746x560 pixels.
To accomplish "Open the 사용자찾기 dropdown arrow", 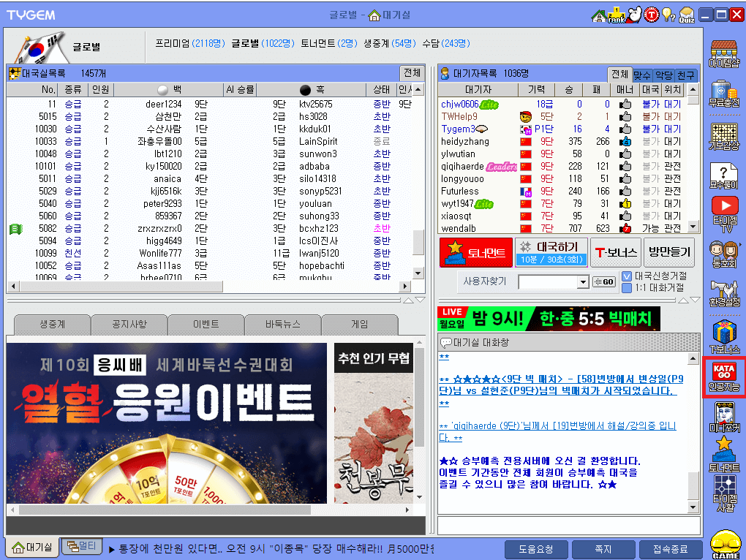I will click(x=584, y=282).
